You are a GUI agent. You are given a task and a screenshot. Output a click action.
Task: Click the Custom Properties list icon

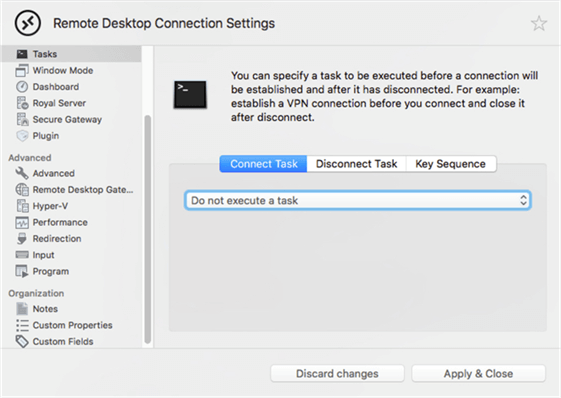tap(22, 325)
